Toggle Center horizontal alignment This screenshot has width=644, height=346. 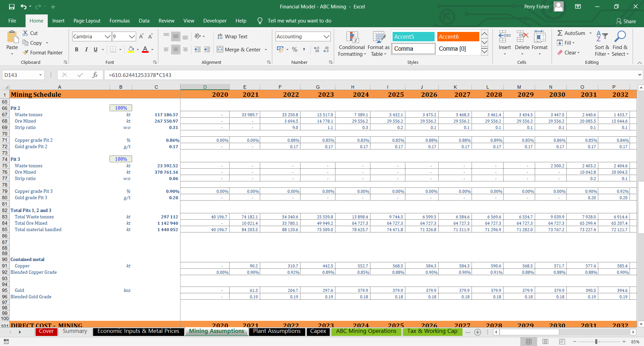pyautogui.click(x=175, y=49)
